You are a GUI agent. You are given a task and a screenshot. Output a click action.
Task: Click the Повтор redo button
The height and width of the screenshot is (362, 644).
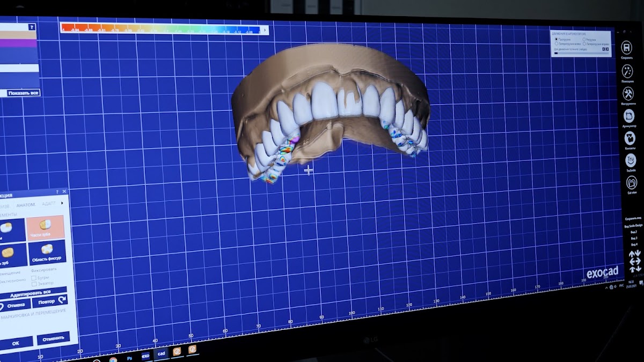[x=50, y=301]
